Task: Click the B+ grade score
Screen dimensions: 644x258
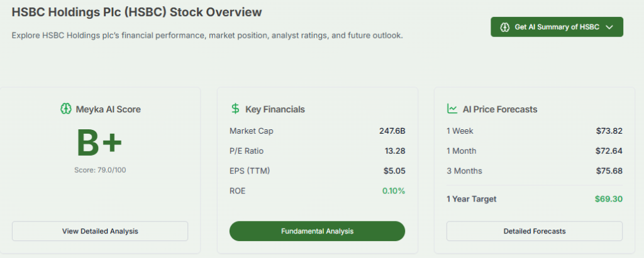Action: click(99, 143)
